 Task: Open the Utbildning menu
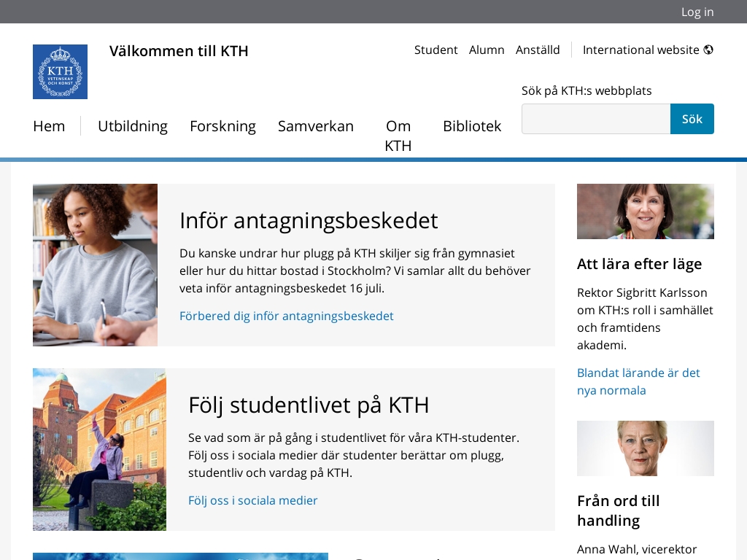133,126
